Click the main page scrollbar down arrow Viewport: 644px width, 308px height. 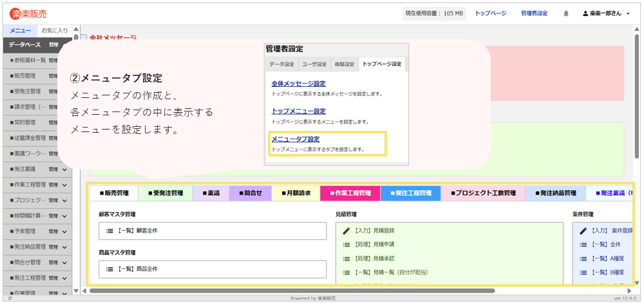[637, 283]
